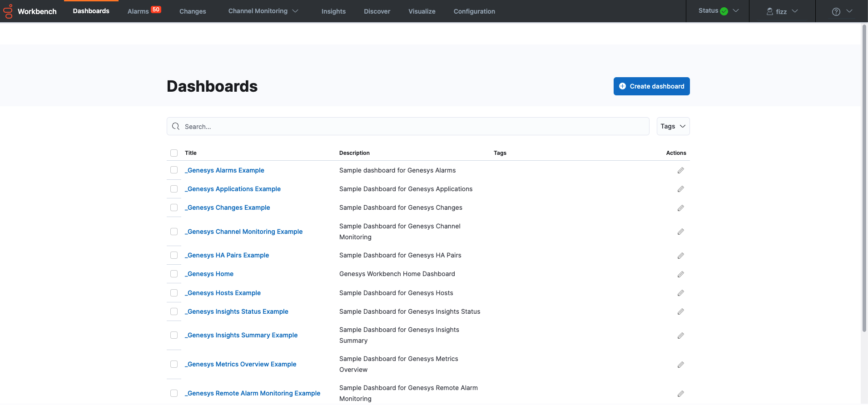Edit the _Genesys Remote Alarm Monitoring Example dashboard

click(680, 394)
